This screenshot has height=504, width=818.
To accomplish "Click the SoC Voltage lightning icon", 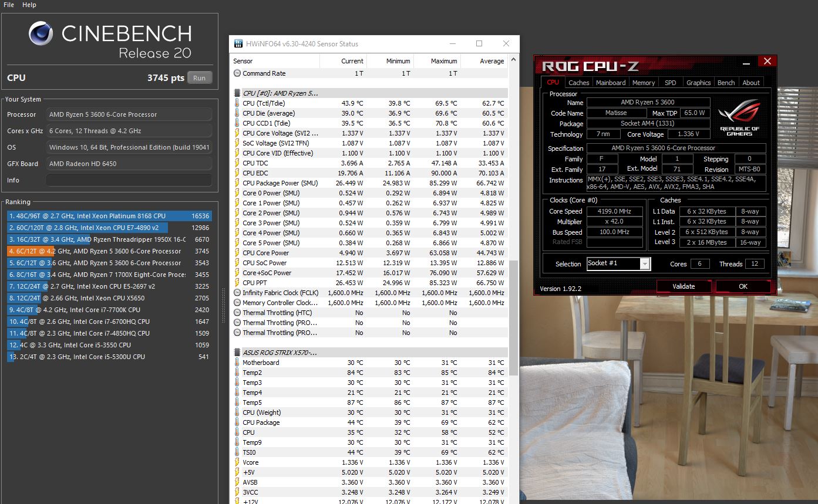I will click(x=237, y=143).
